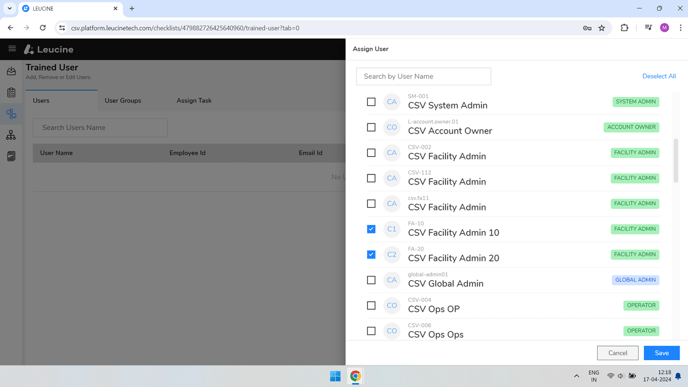Reload the current page
The image size is (688, 387).
click(x=43, y=28)
